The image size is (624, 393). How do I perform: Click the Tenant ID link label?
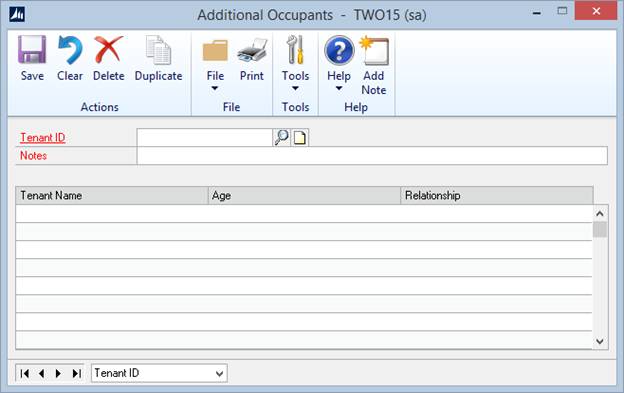pos(43,138)
